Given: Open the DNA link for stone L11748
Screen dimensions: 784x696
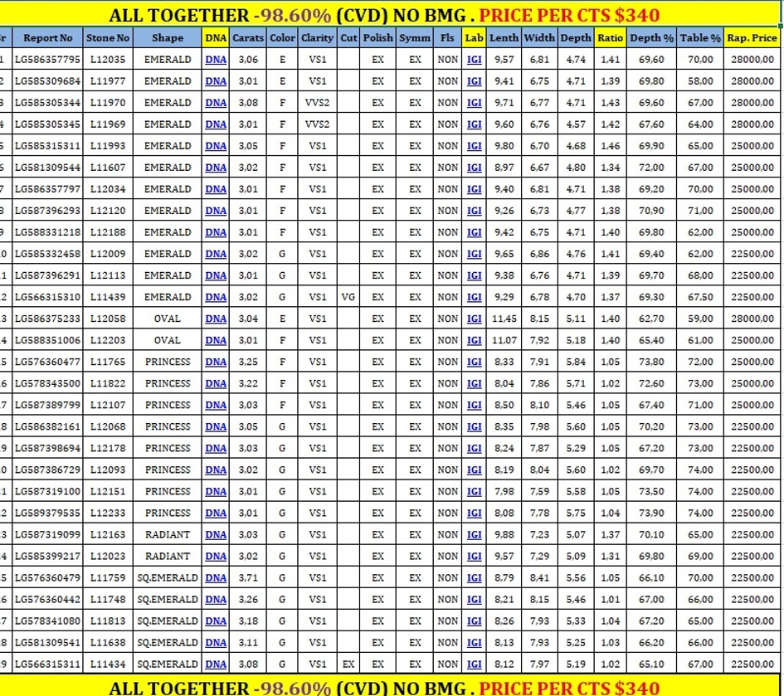Looking at the screenshot, I should (x=216, y=600).
